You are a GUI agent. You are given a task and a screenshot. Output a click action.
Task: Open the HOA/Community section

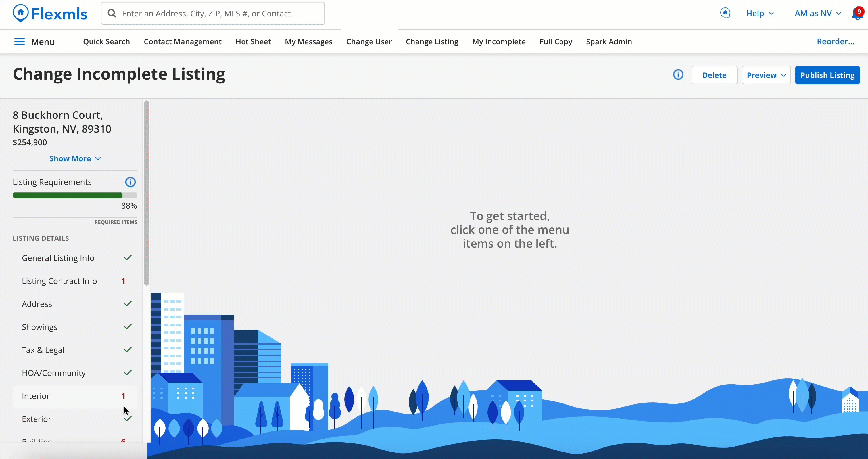tap(75, 373)
